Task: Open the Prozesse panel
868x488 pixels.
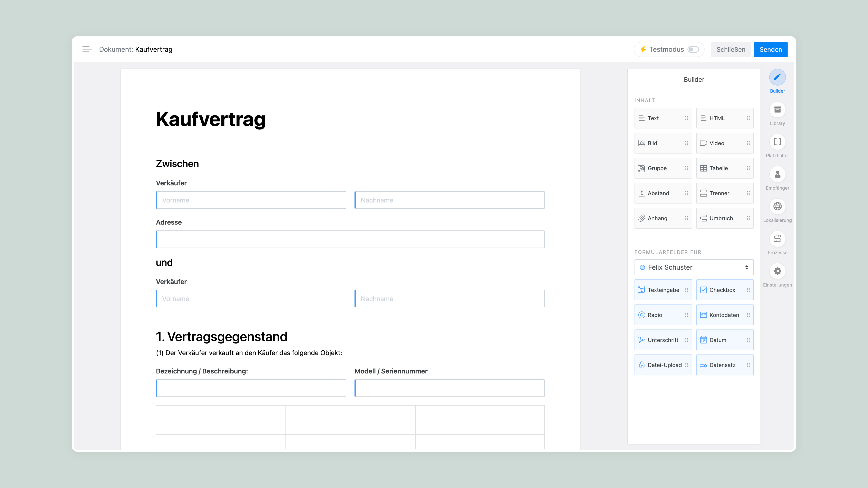Action: tap(777, 239)
